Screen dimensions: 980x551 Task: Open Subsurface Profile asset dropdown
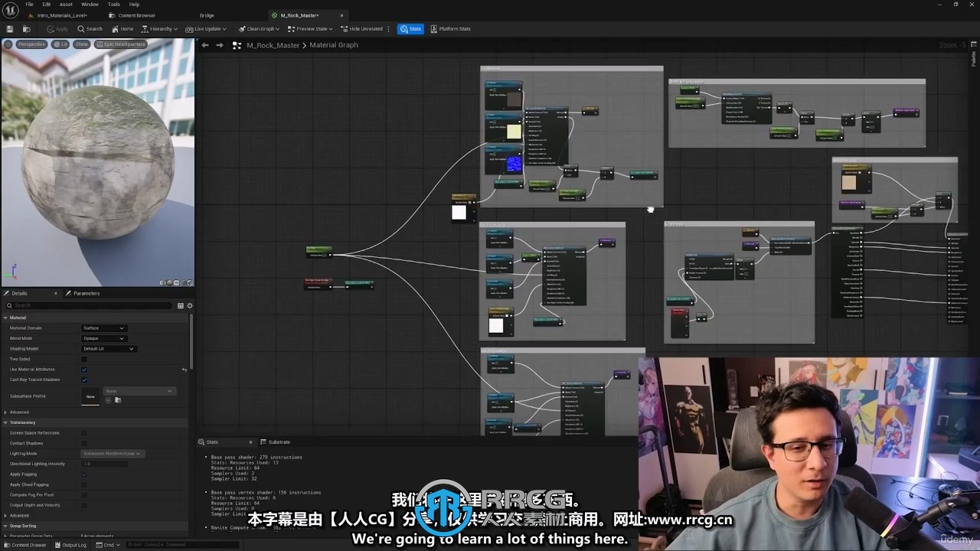point(139,391)
